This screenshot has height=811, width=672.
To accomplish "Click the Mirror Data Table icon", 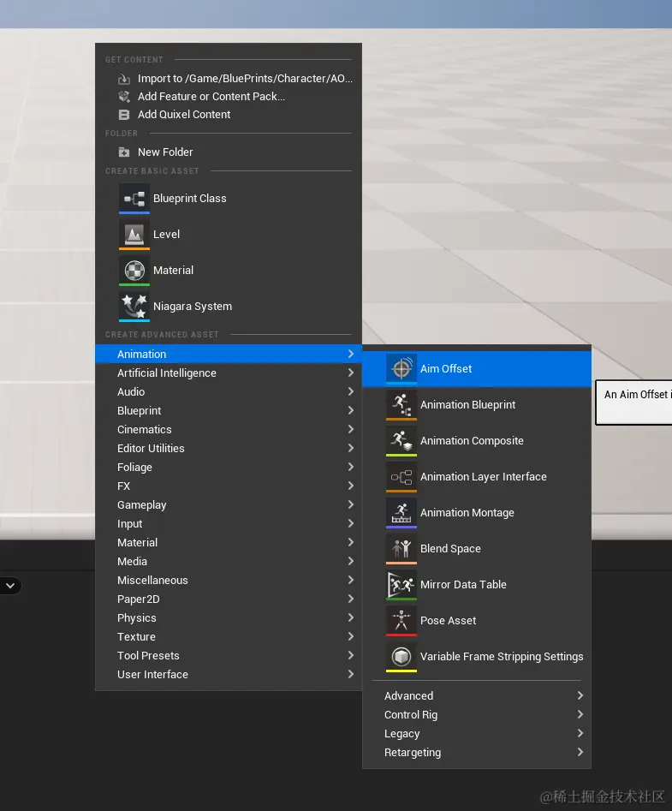I will [401, 584].
